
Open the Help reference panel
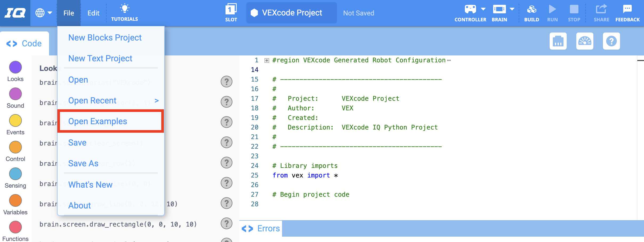[611, 41]
